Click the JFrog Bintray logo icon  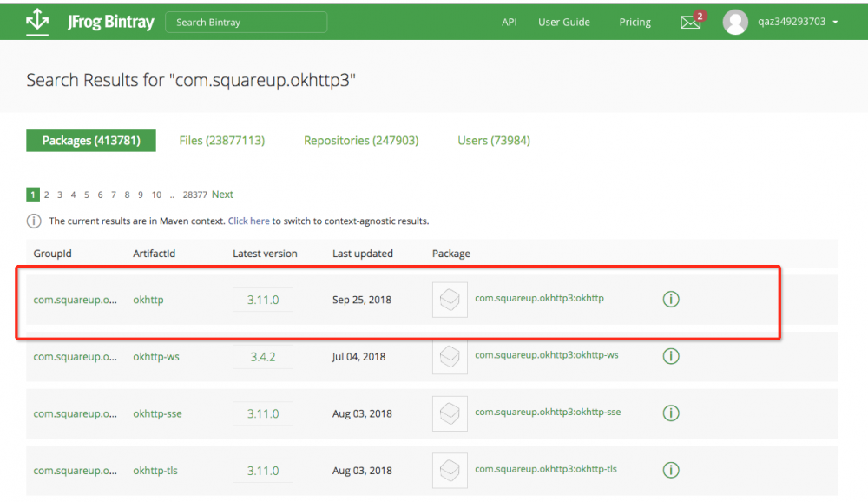coord(37,21)
